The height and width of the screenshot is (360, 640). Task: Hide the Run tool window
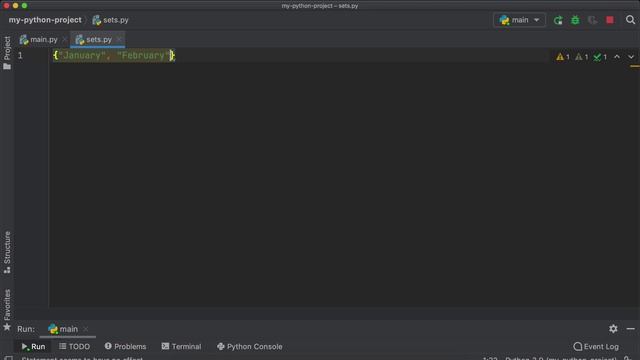(x=631, y=329)
